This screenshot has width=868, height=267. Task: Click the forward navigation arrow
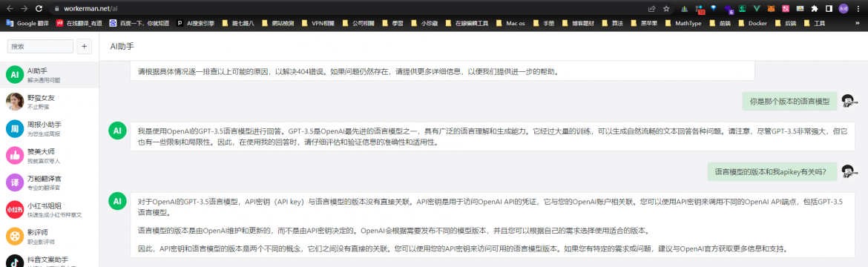tap(24, 9)
